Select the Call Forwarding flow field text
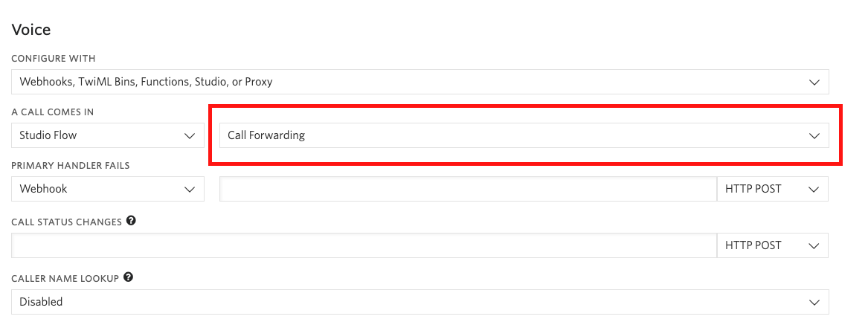The image size is (868, 322). click(266, 135)
